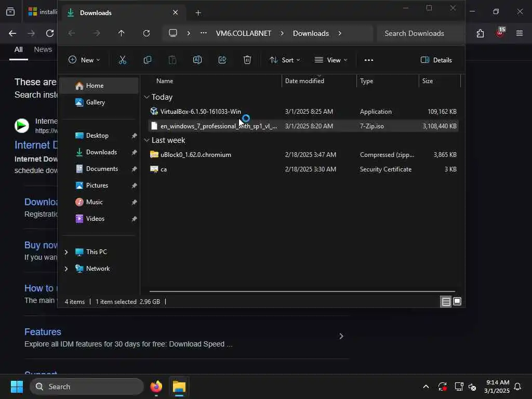532x399 pixels.
Task: Click the address bar ellipsis for hidden path
Action: click(204, 33)
